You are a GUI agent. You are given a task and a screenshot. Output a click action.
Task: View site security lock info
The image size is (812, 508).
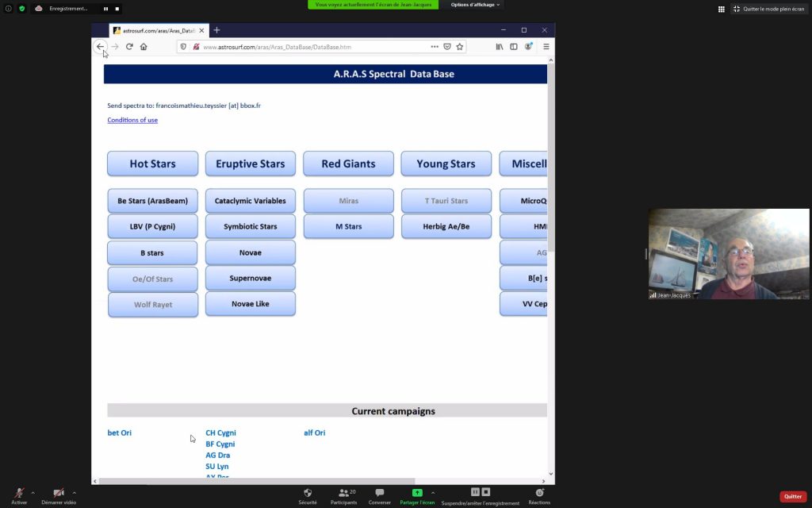(197, 47)
